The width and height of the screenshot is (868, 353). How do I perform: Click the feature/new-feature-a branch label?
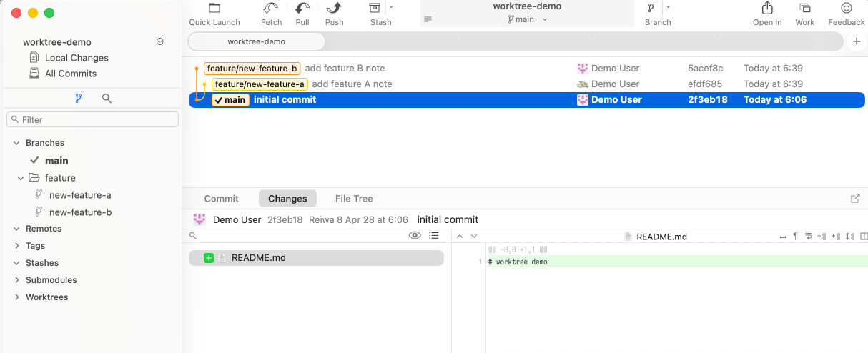point(260,84)
